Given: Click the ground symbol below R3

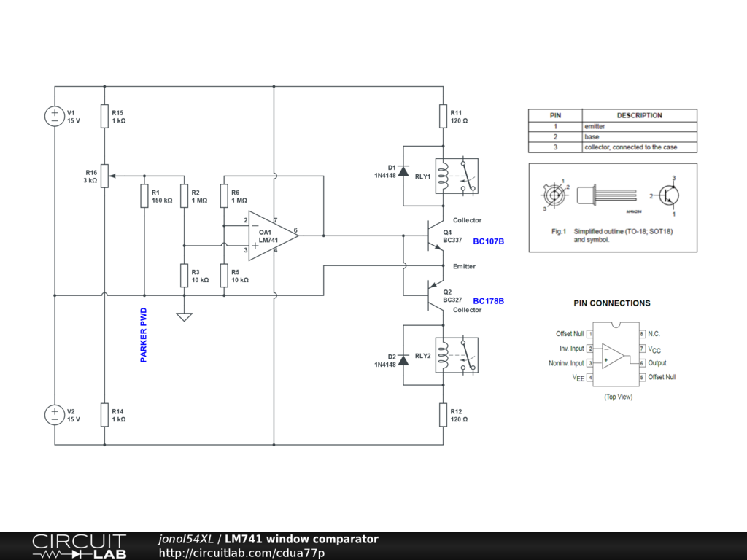Looking at the screenshot, I should click(x=185, y=316).
